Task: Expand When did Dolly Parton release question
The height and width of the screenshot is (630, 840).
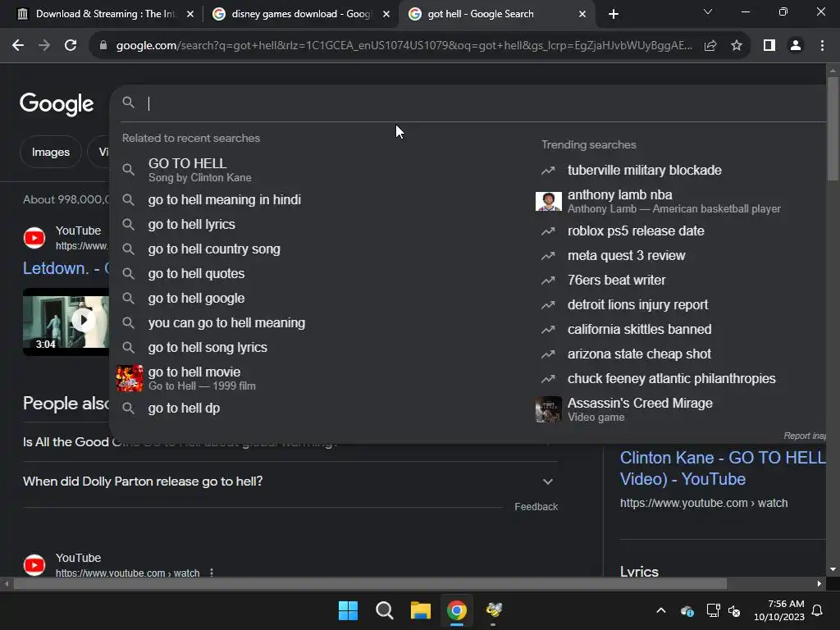Action: [x=290, y=482]
